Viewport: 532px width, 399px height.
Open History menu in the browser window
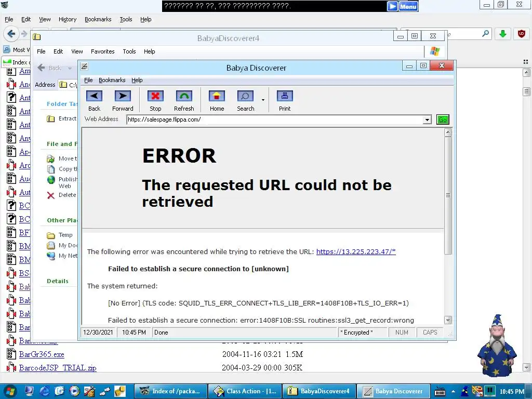pos(68,19)
